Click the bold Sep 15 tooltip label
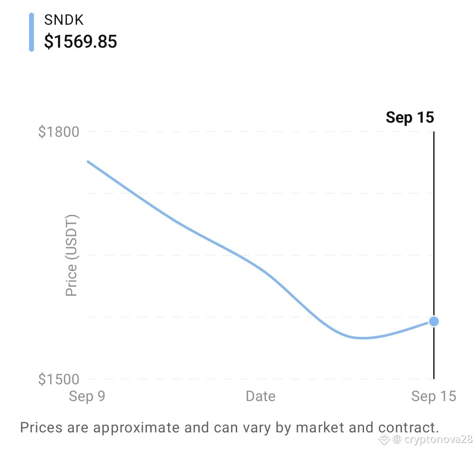This screenshot has height=450, width=476. 410,117
